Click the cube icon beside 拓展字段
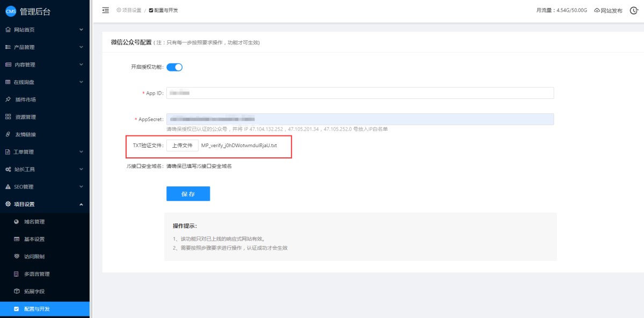Image resolution: width=644 pixels, height=318 pixels. point(16,291)
